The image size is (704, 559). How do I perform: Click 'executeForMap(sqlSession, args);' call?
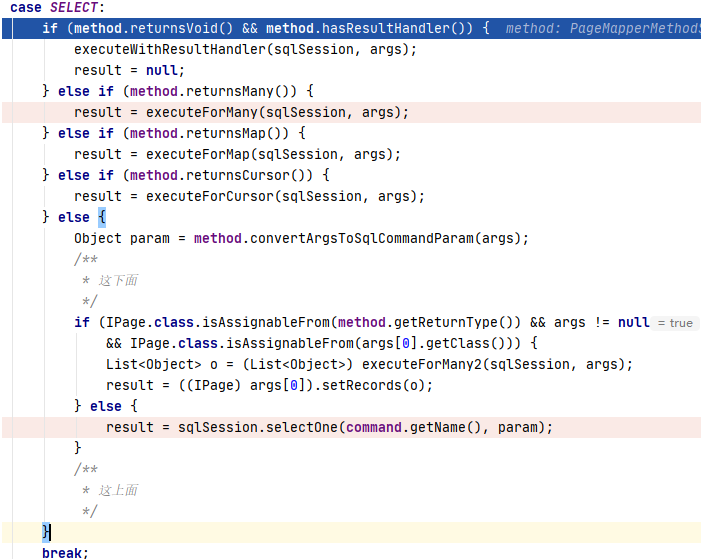click(273, 154)
